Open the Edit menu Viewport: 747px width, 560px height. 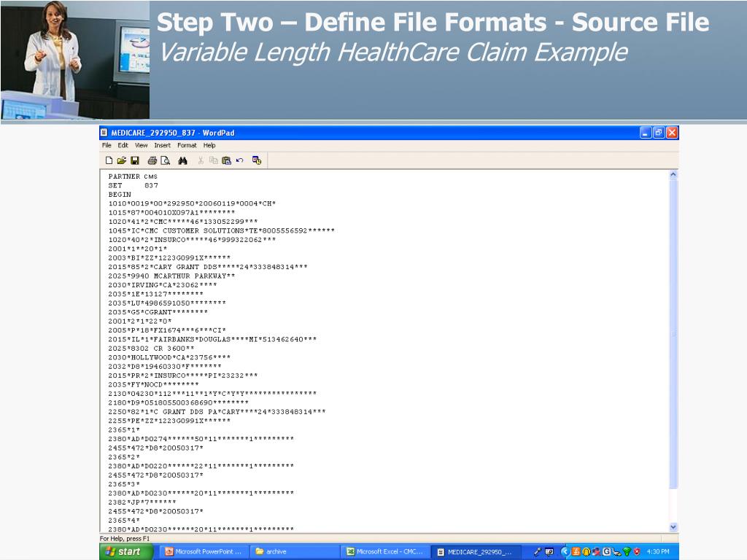(123, 145)
